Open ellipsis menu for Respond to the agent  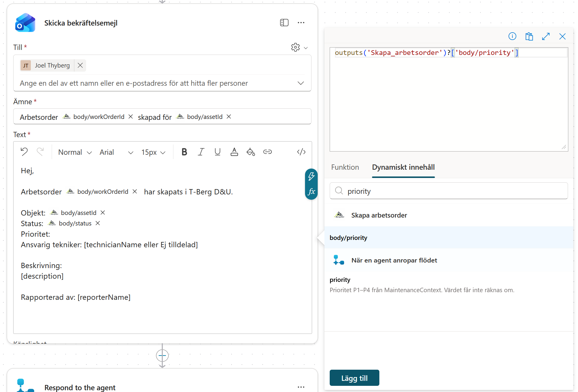(301, 387)
